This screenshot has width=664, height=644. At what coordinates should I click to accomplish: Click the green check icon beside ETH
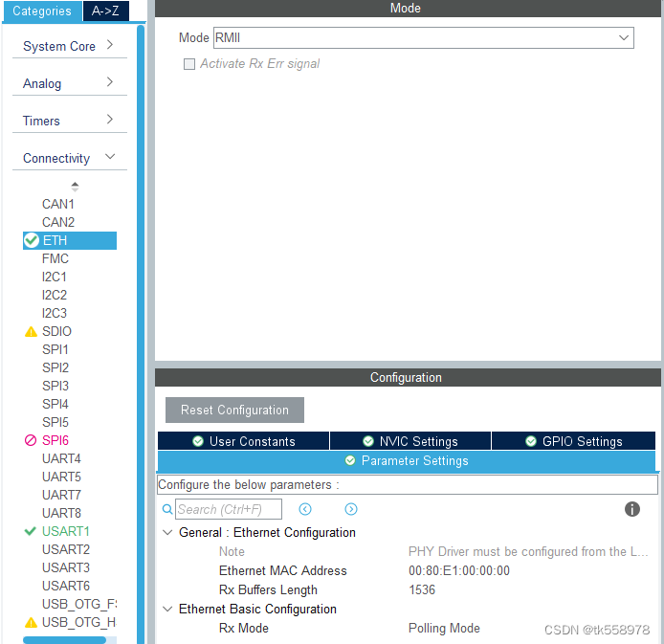(32, 240)
